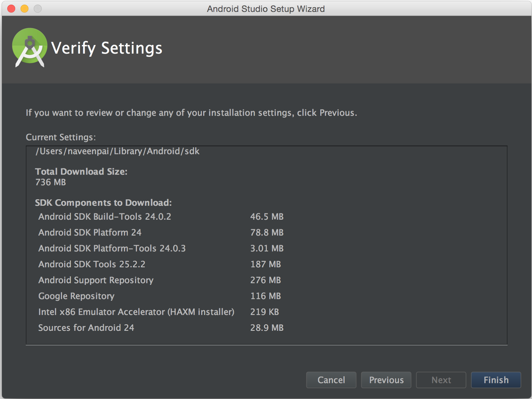Viewport: 532px width, 399px height.
Task: Click the Finish button
Action: pos(496,380)
